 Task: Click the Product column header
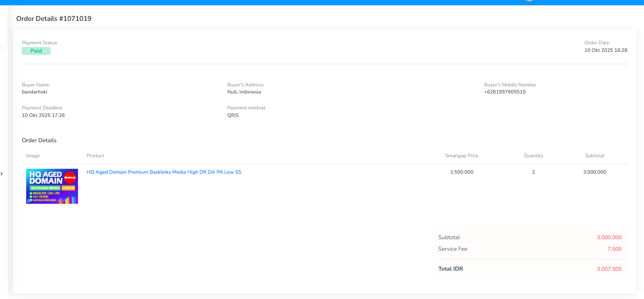click(95, 155)
